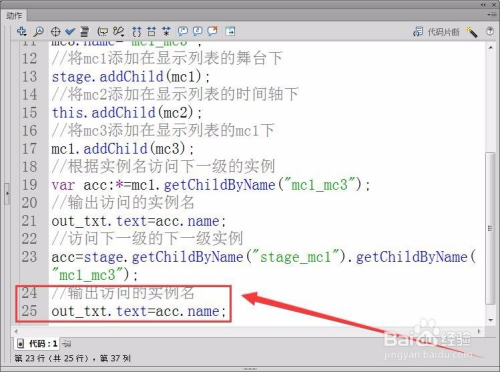Click the horizontal scrollbar right arrow
This screenshot has height=372, width=500.
tap(479, 331)
